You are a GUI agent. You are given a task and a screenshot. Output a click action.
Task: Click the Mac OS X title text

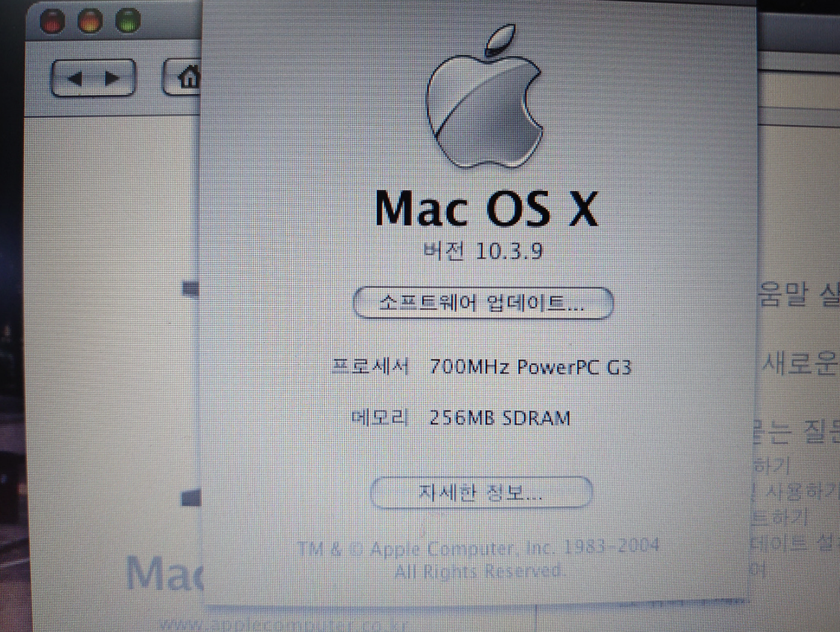[x=486, y=208]
